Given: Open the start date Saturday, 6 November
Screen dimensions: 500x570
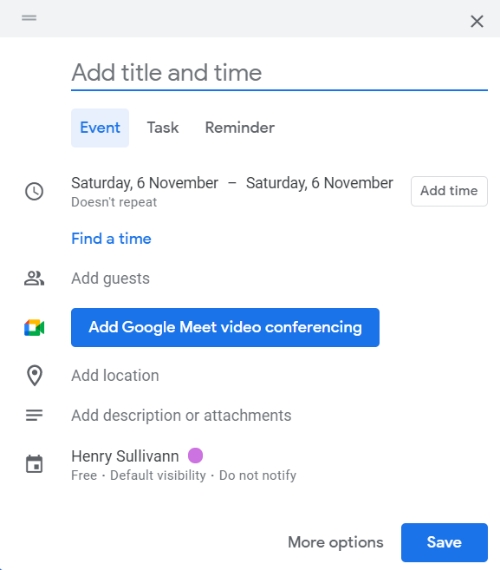Looking at the screenshot, I should tap(145, 183).
